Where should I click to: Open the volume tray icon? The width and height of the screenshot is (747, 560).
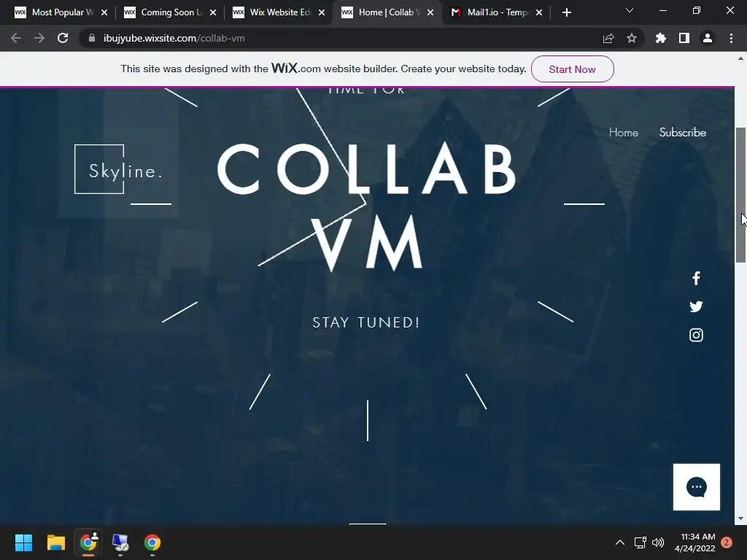tap(658, 542)
